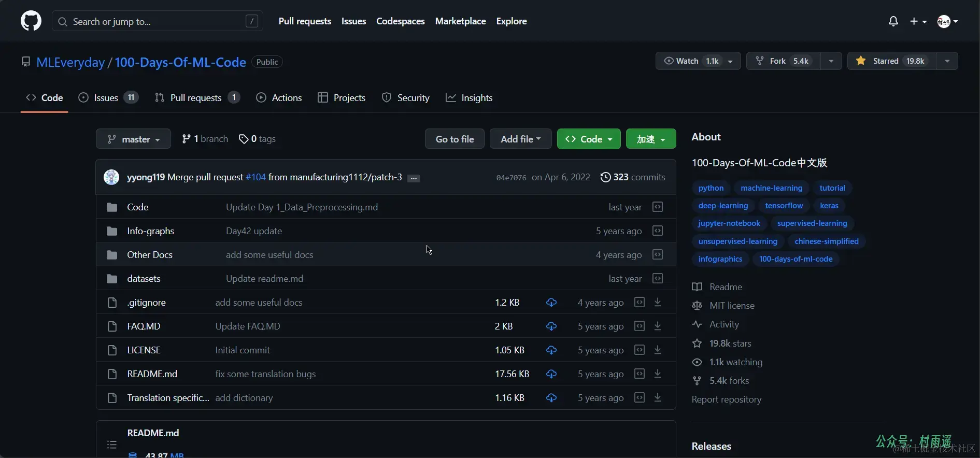Viewport: 980px width, 458px height.
Task: Toggle the Starred button
Action: click(x=892, y=61)
